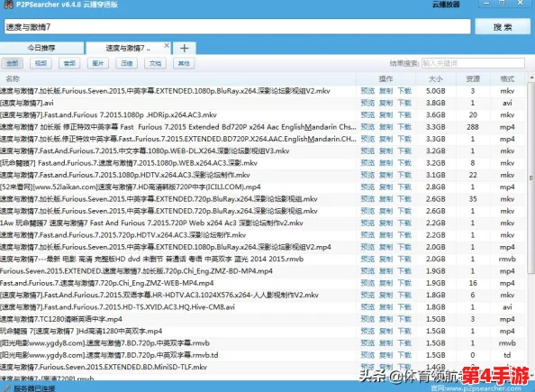Click 下载 for the TC1280清晰英语中字.mp4 row
The width and height of the screenshot is (535, 392).
pyautogui.click(x=404, y=319)
